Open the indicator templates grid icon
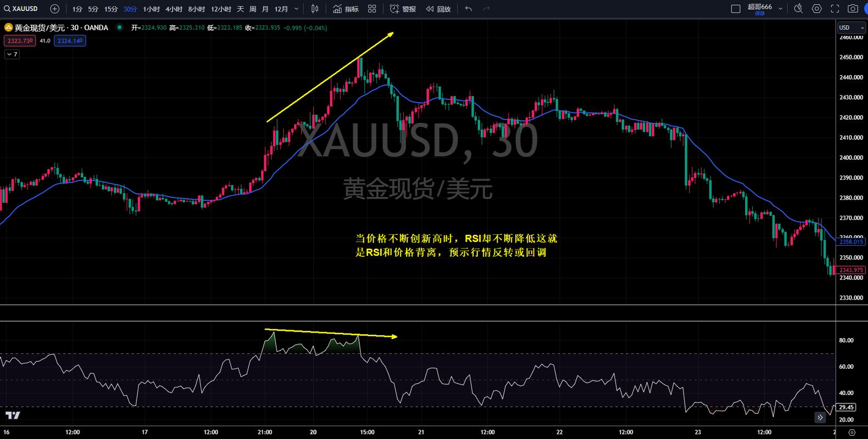The width and height of the screenshot is (868, 439). (372, 9)
